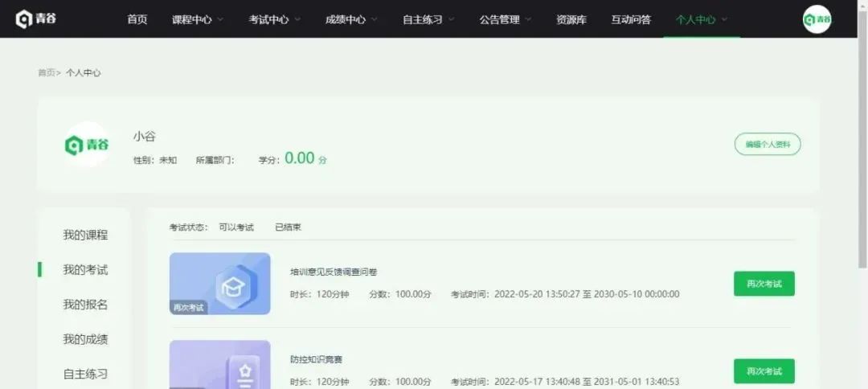Select 我的课程 in the left sidebar
This screenshot has height=389, width=868.
(x=85, y=235)
